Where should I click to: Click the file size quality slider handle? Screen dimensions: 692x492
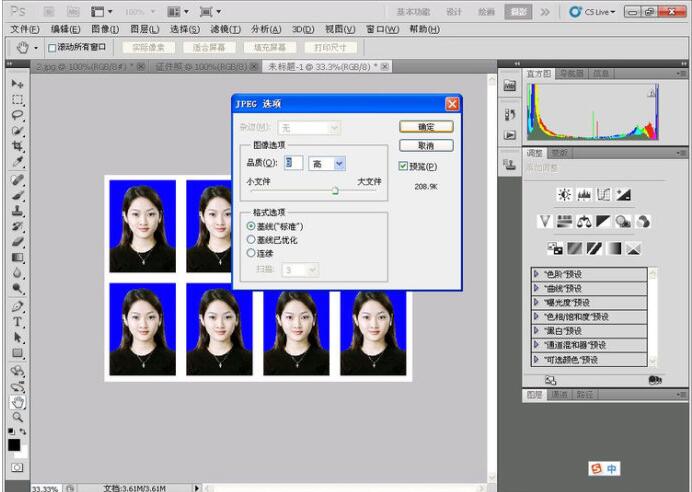[x=335, y=190]
